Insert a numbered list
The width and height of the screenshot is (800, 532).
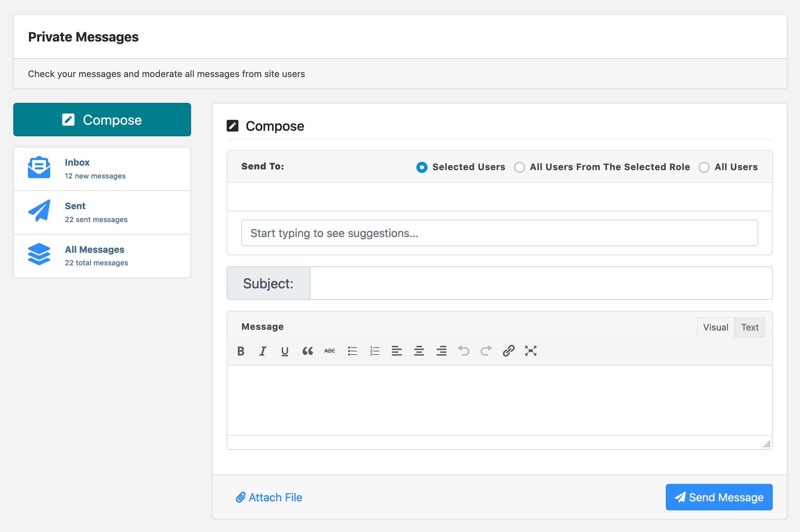pyautogui.click(x=375, y=351)
